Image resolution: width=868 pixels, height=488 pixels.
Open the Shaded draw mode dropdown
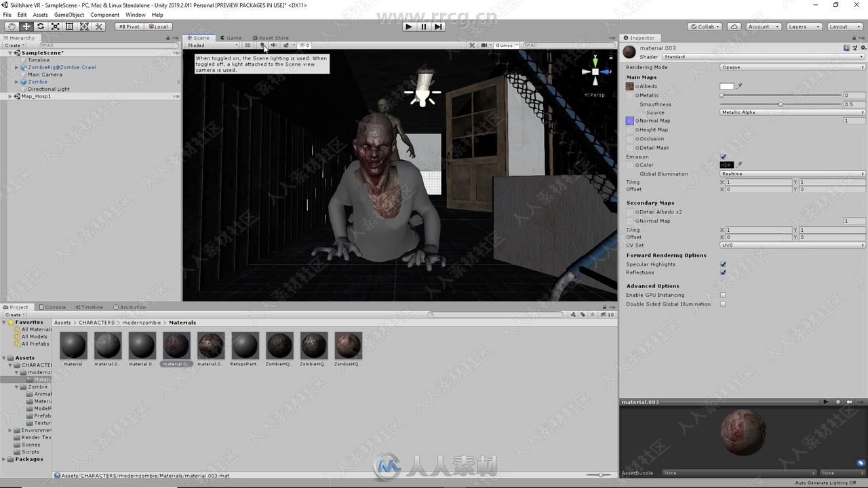(x=212, y=45)
